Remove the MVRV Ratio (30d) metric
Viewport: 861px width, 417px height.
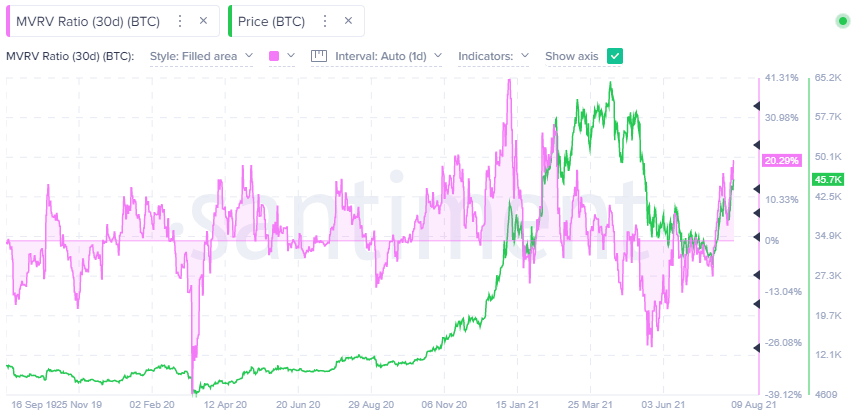(204, 21)
